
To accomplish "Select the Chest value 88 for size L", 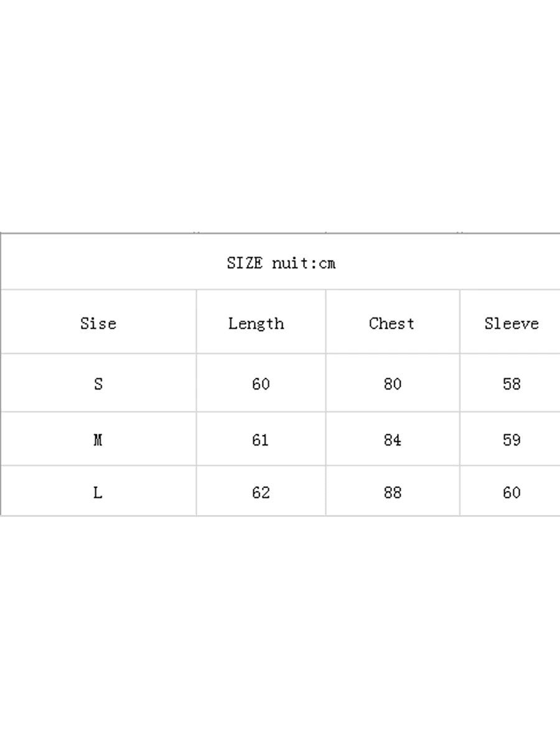I will [393, 492].
